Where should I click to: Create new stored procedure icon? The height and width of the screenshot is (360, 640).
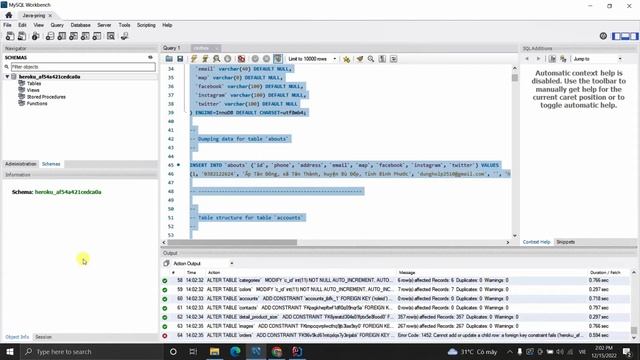tap(85, 36)
